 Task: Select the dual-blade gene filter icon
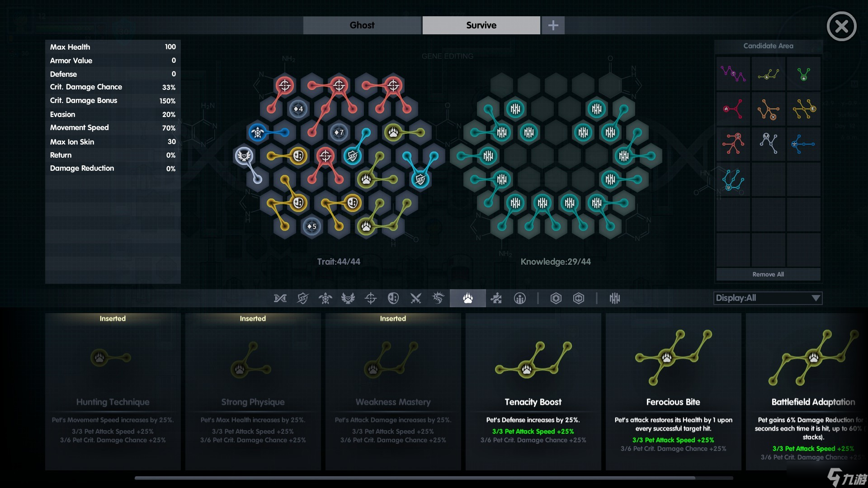tap(415, 298)
